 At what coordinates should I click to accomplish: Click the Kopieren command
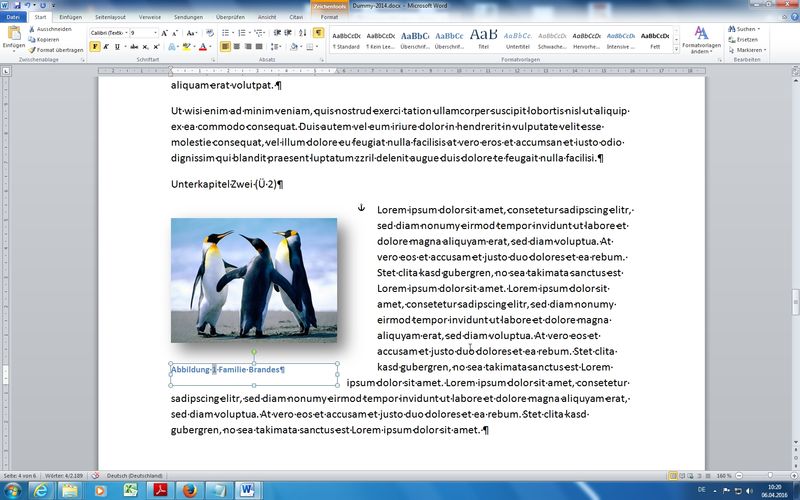[x=44, y=39]
